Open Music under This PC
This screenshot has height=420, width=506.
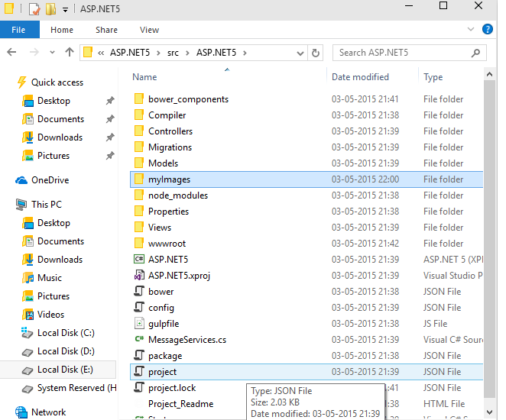pos(50,278)
